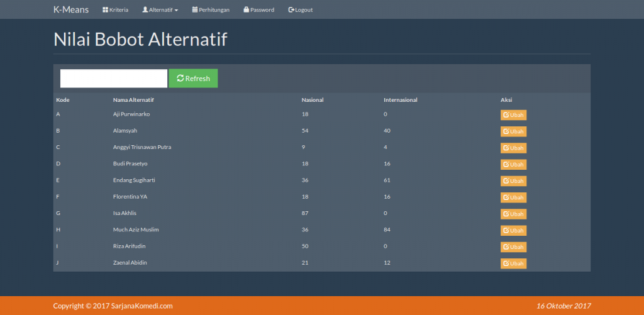The width and height of the screenshot is (644, 315).
Task: Click the green Refresh button
Action: (x=193, y=79)
